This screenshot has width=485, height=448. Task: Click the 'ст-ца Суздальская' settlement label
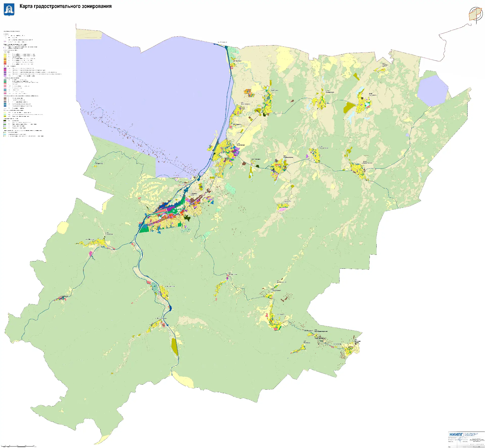pos(330,92)
